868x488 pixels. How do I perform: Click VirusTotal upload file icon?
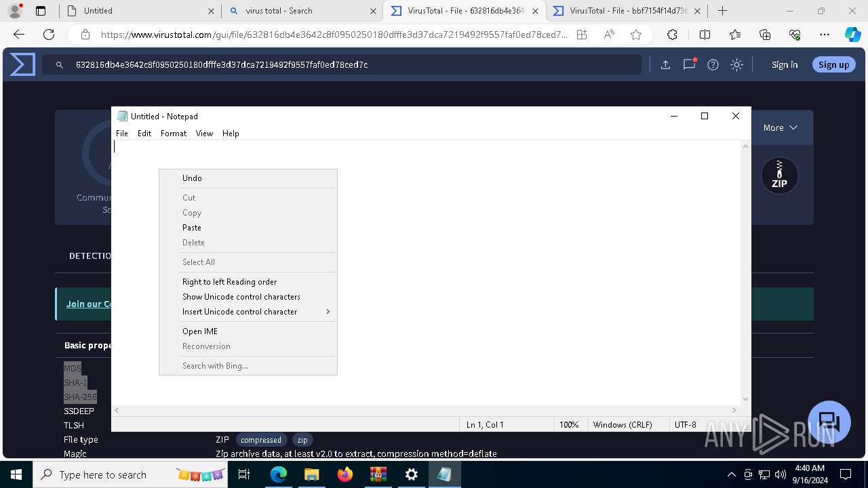[665, 64]
